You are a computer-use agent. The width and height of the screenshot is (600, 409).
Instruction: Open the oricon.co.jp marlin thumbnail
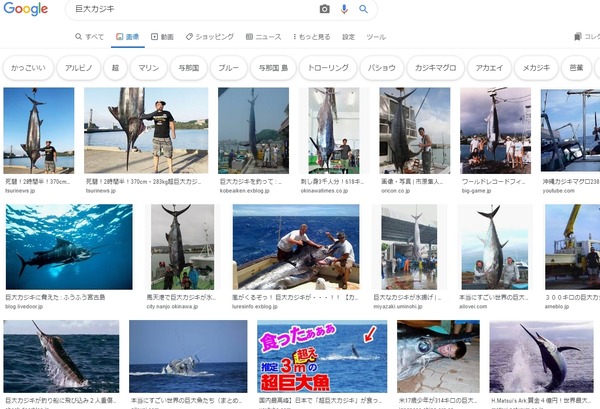pos(415,130)
